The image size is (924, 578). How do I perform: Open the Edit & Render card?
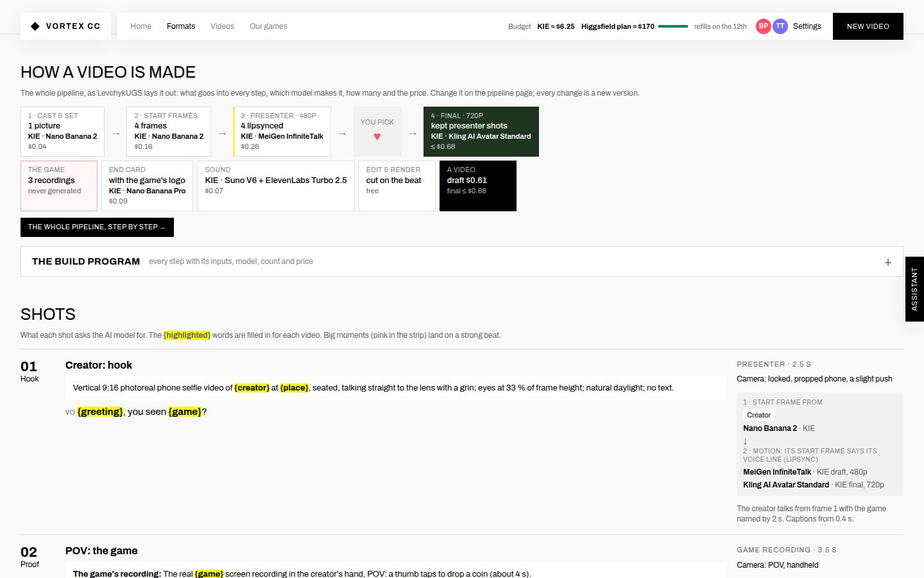pyautogui.click(x=397, y=186)
